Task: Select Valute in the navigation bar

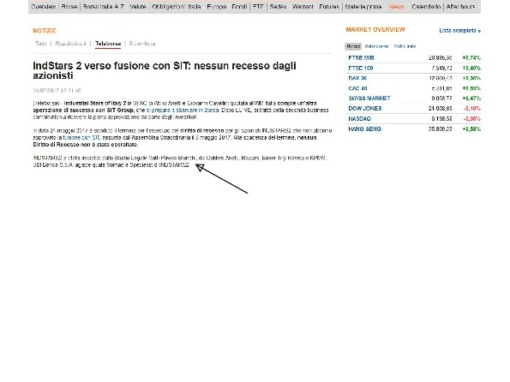Action: [138, 7]
